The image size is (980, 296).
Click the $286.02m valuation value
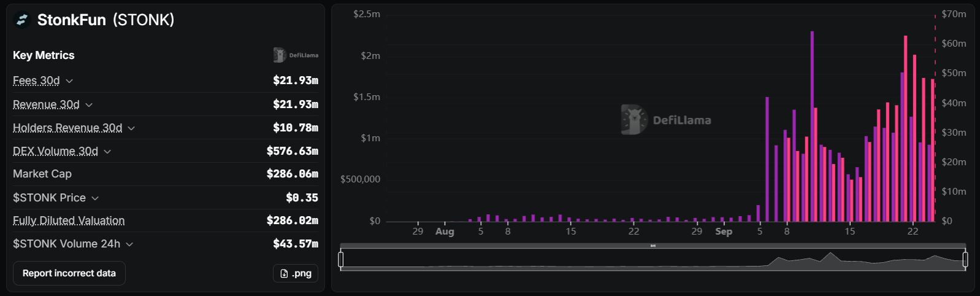(293, 220)
